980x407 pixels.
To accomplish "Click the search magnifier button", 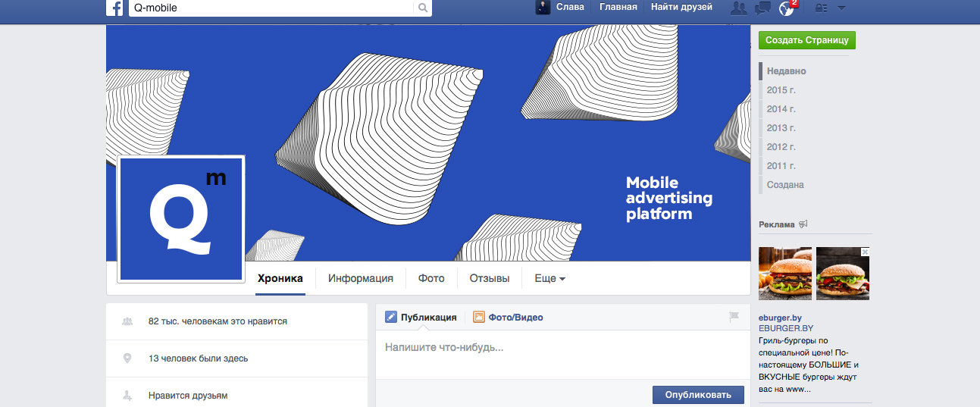I will pos(423,8).
